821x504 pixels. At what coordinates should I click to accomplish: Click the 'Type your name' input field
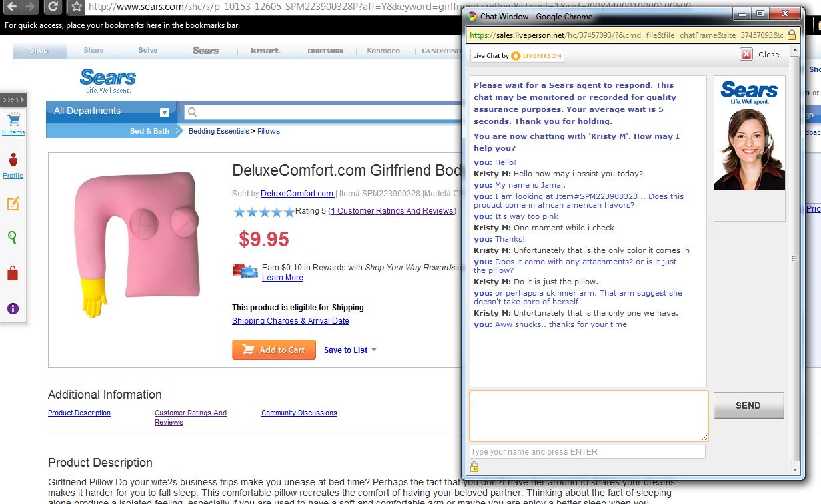click(x=588, y=452)
